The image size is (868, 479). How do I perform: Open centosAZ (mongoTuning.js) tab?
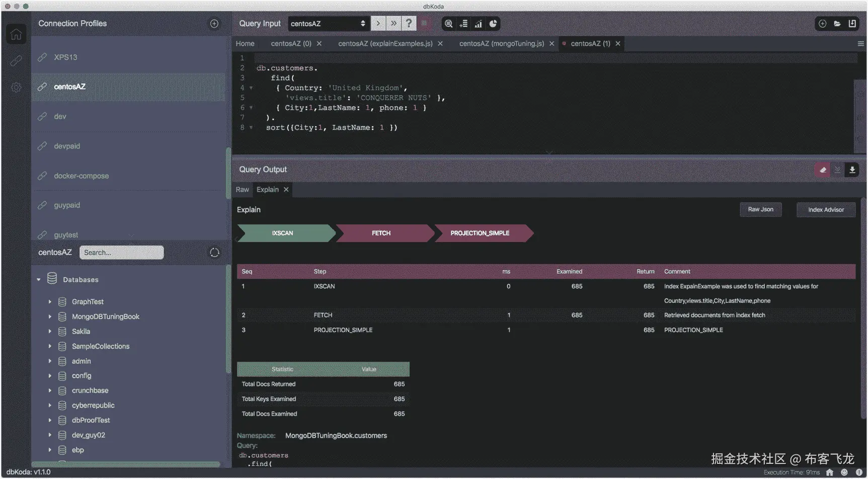coord(501,44)
